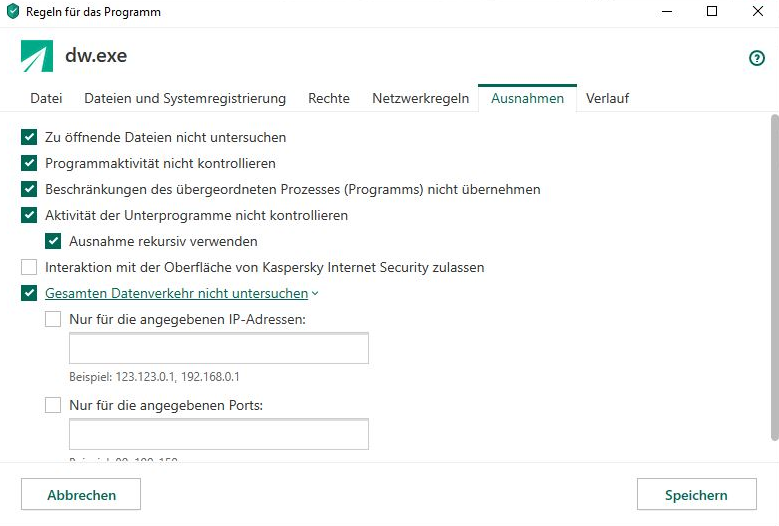This screenshot has width=779, height=526.
Task: Tick 'Nur für die angegebenen Ports' checkbox
Action: click(x=53, y=405)
